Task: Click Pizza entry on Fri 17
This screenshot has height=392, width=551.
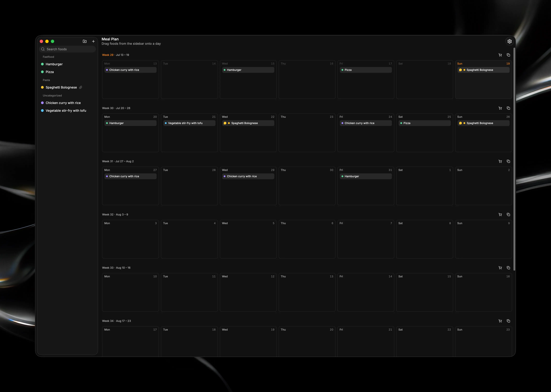Action: [366, 70]
